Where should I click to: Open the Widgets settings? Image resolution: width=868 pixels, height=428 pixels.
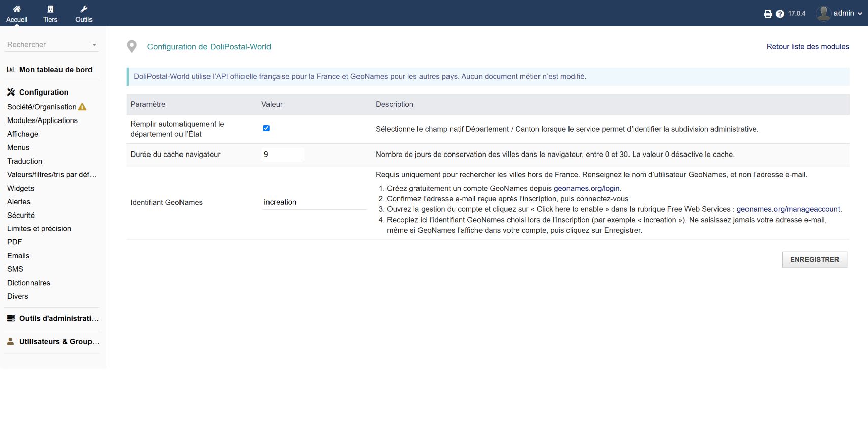coord(21,188)
